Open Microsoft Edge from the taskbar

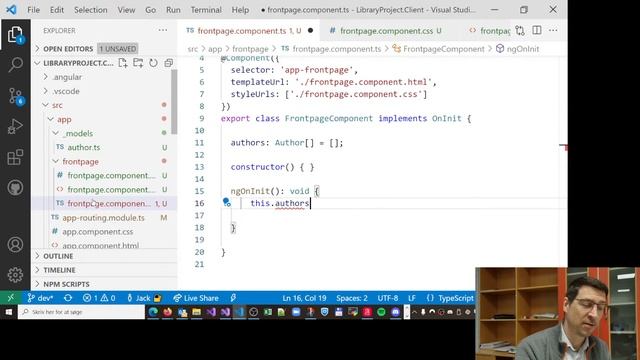(x=153, y=312)
